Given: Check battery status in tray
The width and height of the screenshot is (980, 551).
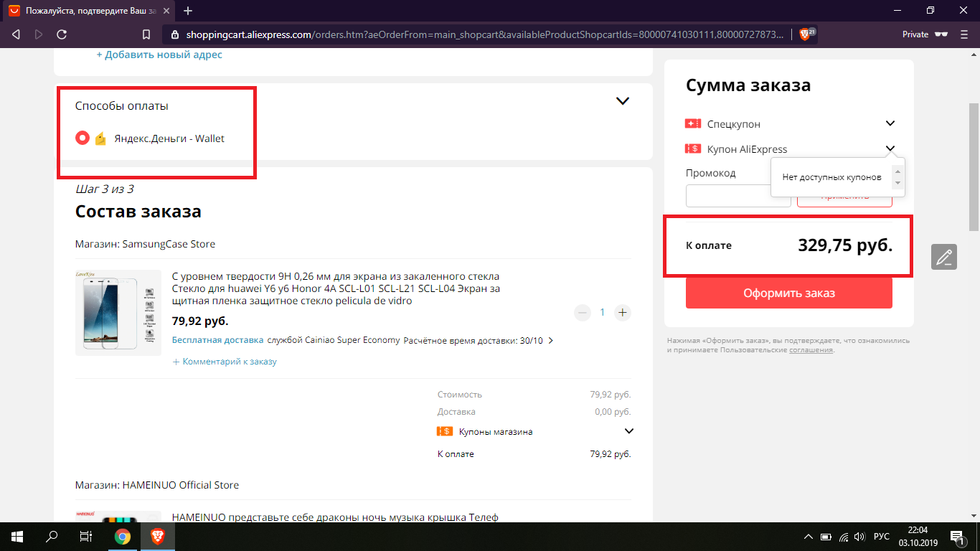Looking at the screenshot, I should click(x=826, y=537).
